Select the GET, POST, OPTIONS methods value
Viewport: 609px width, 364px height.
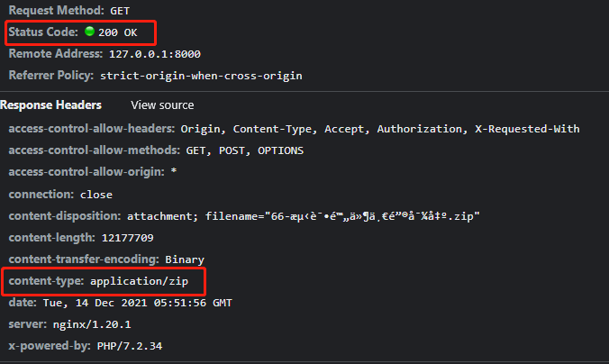click(x=244, y=150)
